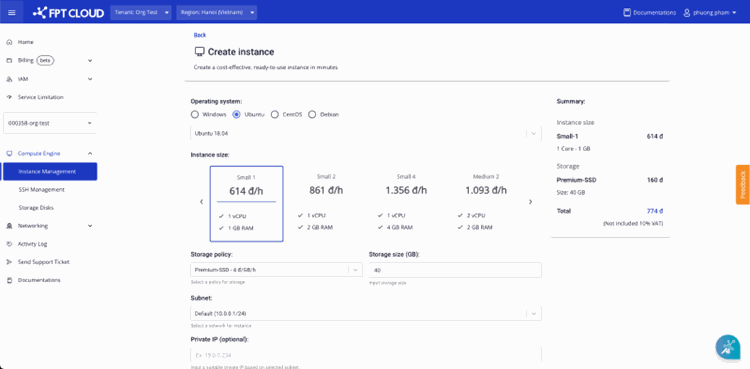Click the Service Limitation icon
This screenshot has height=369, width=750.
(9, 97)
